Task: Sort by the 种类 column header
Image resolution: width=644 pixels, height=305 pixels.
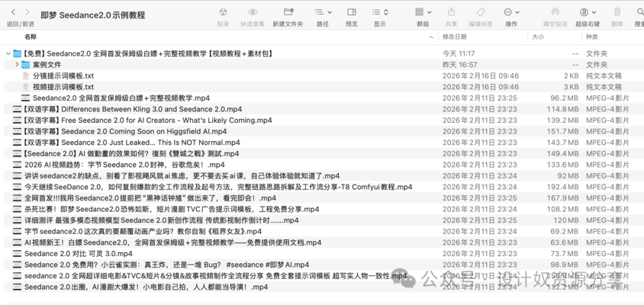Action: coord(592,37)
